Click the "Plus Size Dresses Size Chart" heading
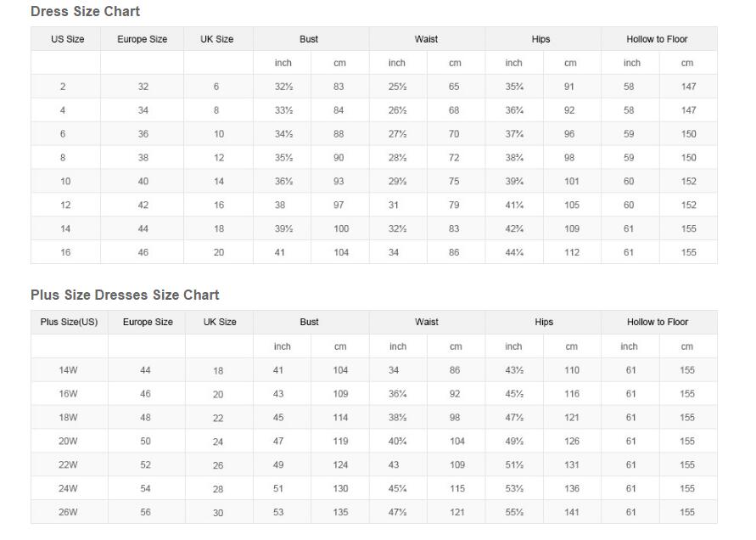Image resolution: width=756 pixels, height=540 pixels. [125, 295]
